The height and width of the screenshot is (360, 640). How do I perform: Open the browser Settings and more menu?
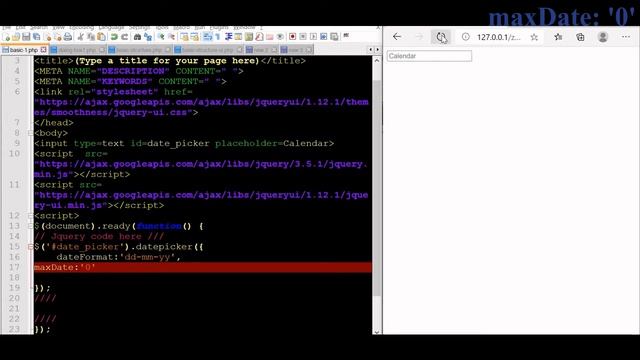(x=626, y=37)
